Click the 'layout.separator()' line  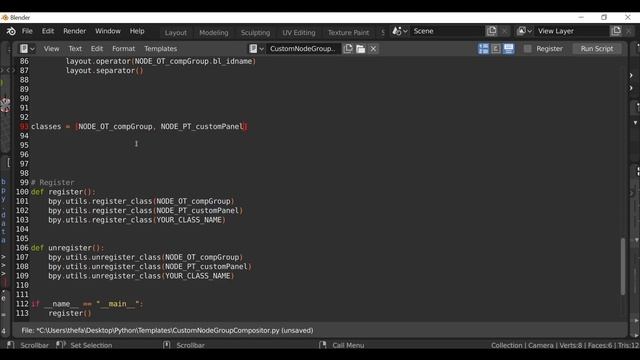[104, 71]
